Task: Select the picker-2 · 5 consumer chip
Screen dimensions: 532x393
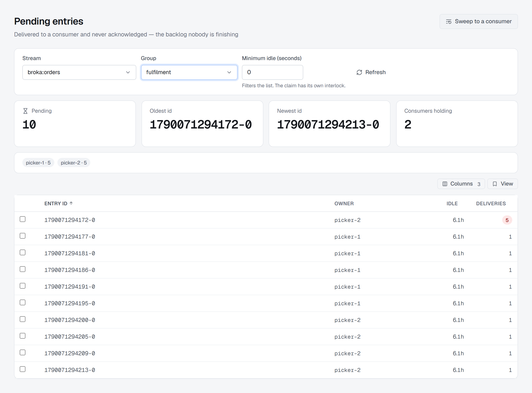Action: coord(74,163)
